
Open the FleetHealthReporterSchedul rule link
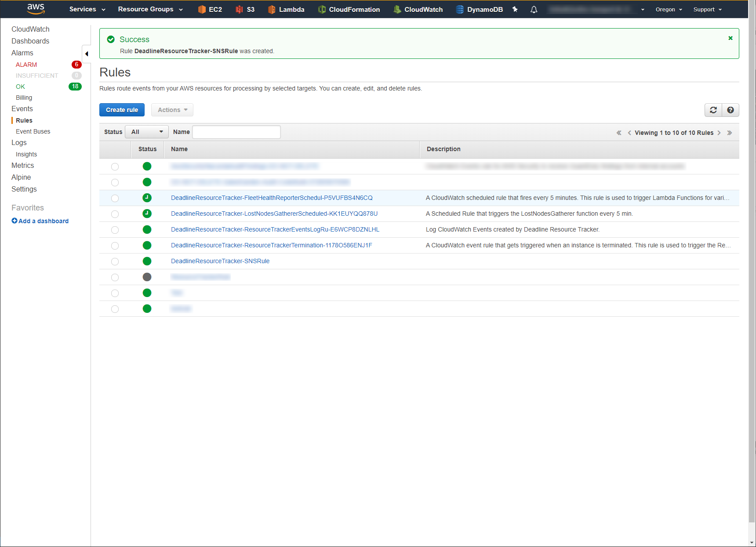point(272,198)
